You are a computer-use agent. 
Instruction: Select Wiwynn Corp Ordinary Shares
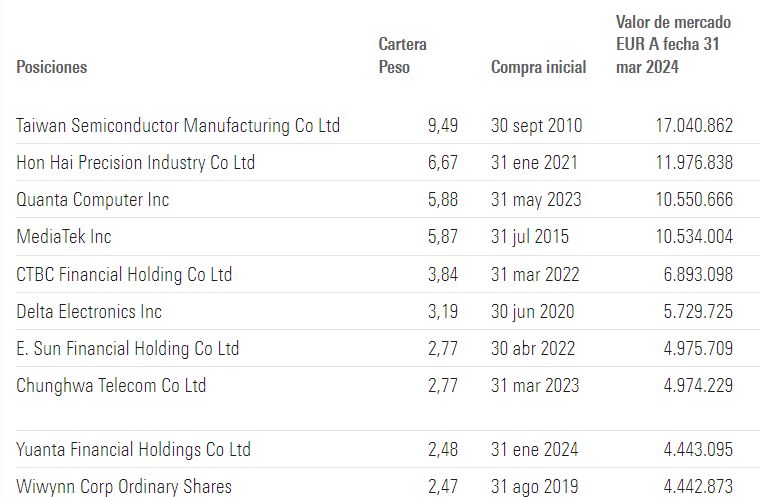pyautogui.click(x=124, y=487)
